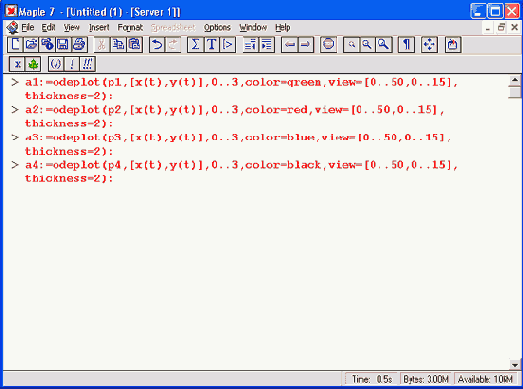
Task: Open the View menu
Action: (72, 28)
